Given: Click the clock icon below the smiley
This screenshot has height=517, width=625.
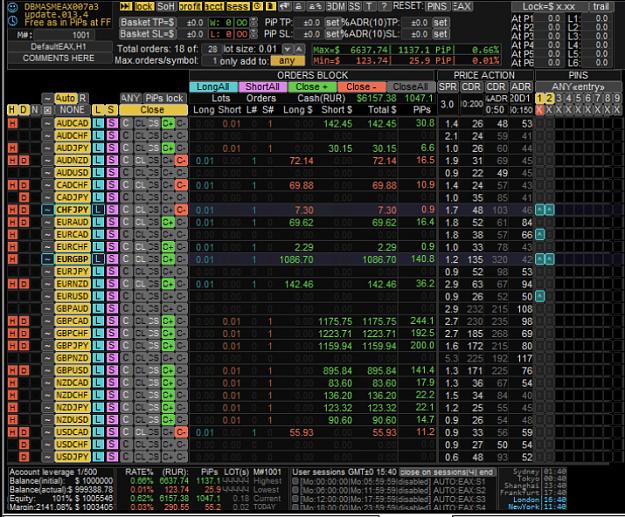Looking at the screenshot, I should click(12, 20).
